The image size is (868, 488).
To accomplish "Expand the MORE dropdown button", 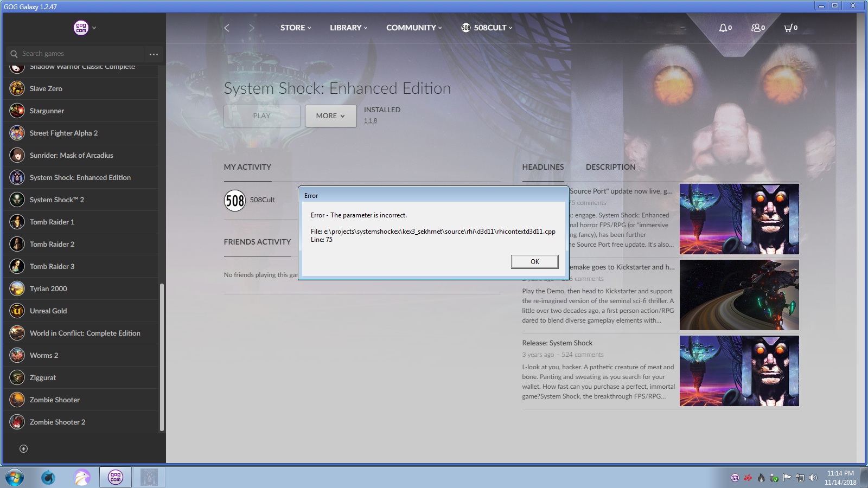I will pos(330,116).
